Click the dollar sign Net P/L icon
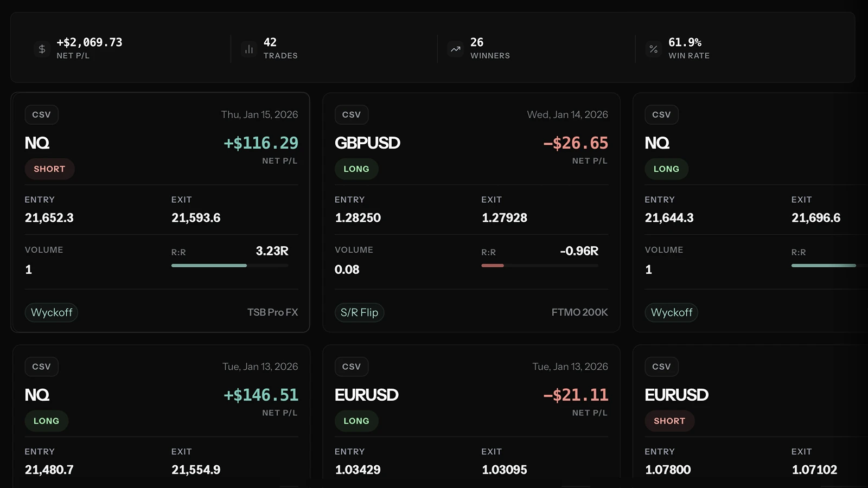 [x=42, y=49]
